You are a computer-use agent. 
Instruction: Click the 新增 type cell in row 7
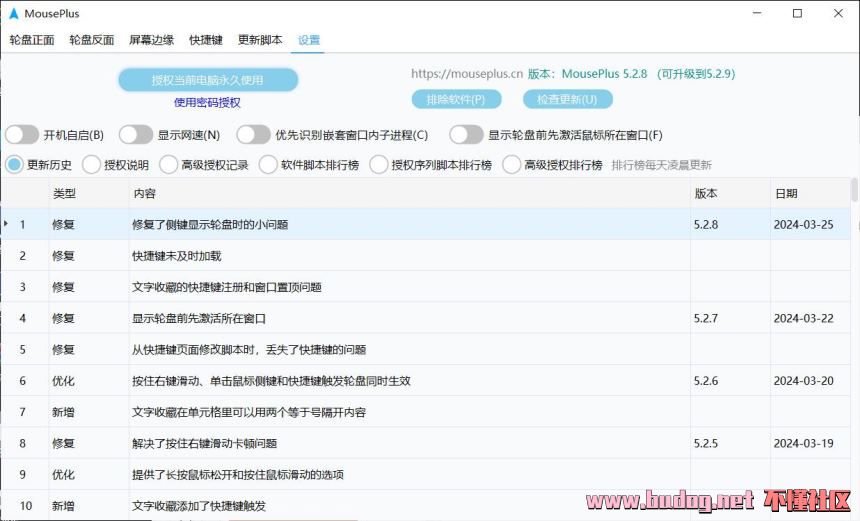coord(88,412)
